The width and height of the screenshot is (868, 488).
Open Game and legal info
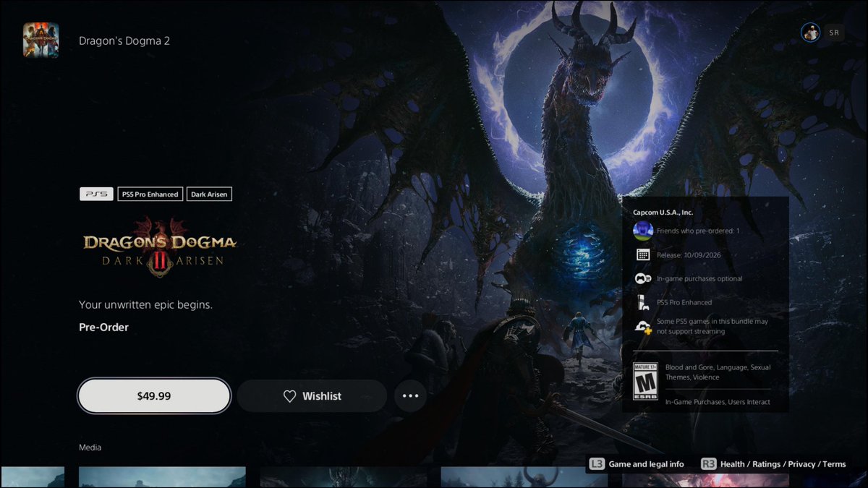click(x=646, y=464)
